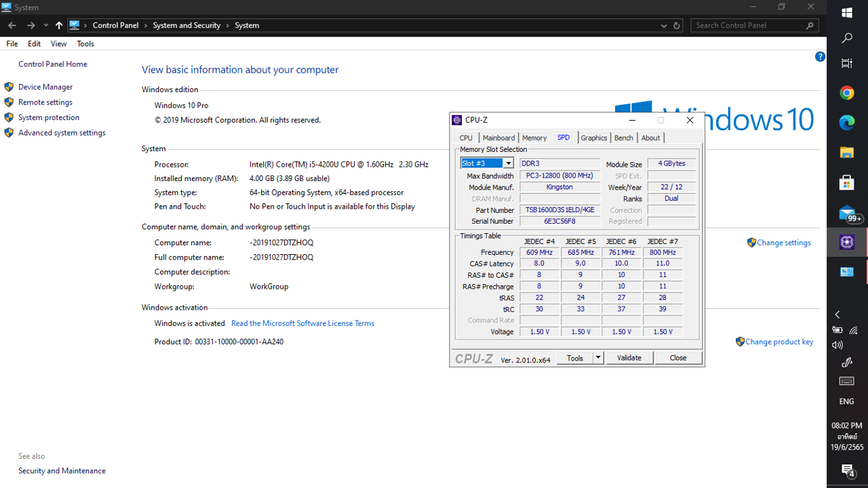The width and height of the screenshot is (868, 488).
Task: Launch Microsoft Edge from taskbar
Action: pos(847,123)
